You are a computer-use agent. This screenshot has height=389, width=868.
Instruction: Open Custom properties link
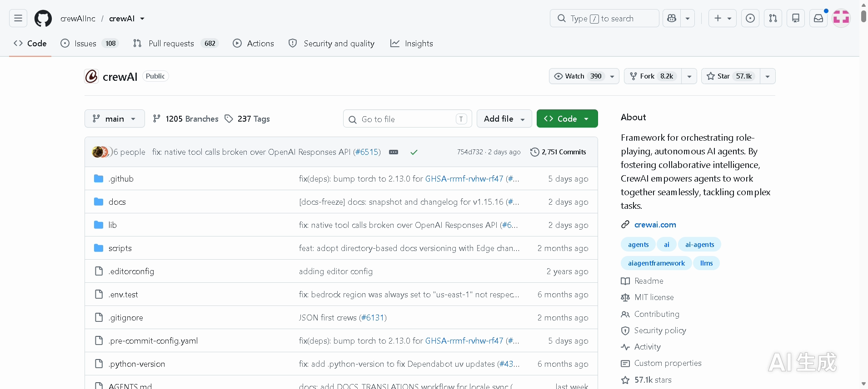coord(661,363)
